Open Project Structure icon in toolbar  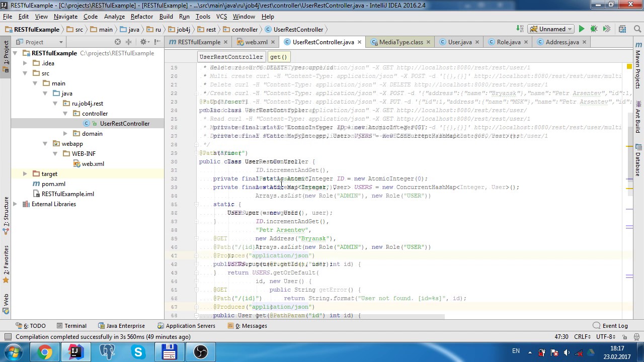click(x=623, y=29)
